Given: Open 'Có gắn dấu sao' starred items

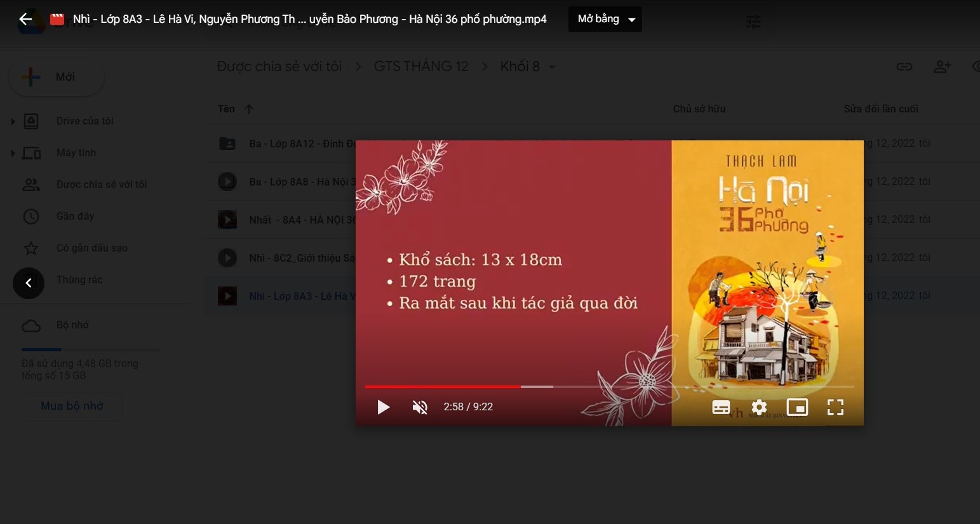Looking at the screenshot, I should tap(91, 248).
